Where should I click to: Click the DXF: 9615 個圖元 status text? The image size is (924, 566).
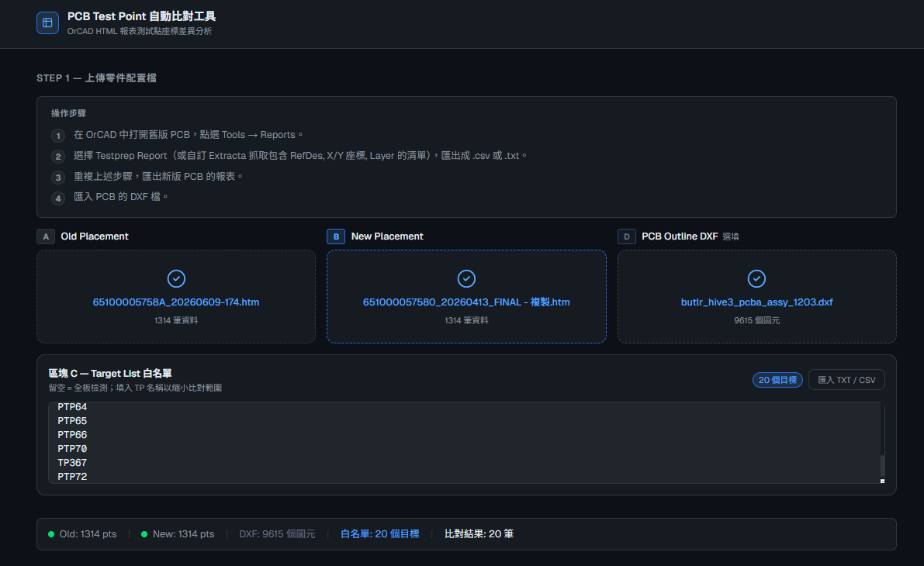tap(277, 534)
